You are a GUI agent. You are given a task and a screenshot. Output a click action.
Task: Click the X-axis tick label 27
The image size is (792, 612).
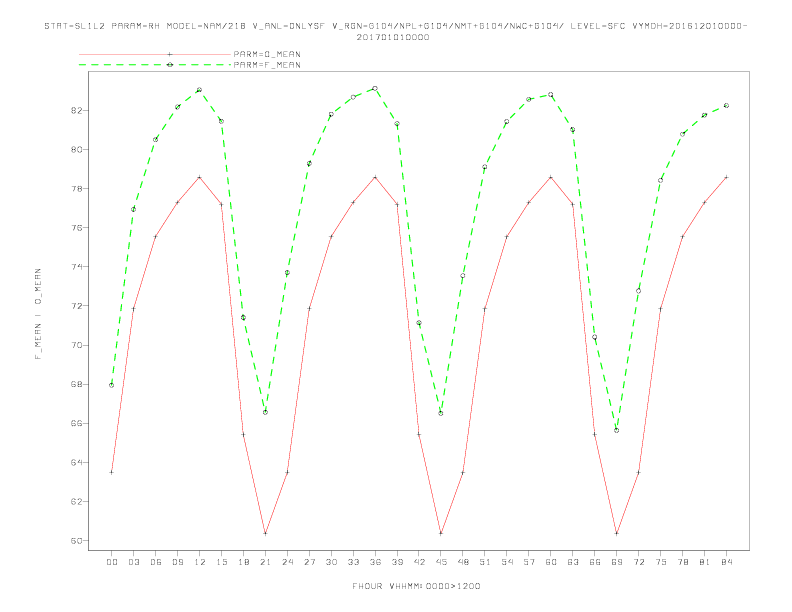309,562
